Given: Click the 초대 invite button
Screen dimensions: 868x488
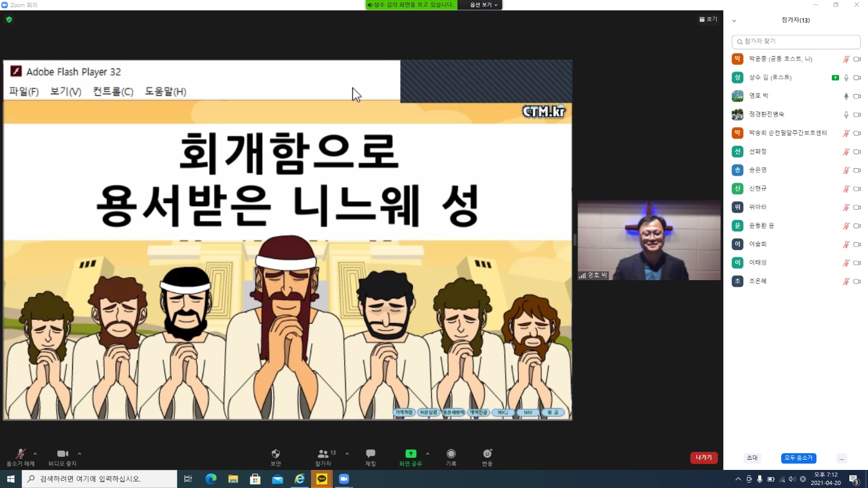Looking at the screenshot, I should point(752,458).
